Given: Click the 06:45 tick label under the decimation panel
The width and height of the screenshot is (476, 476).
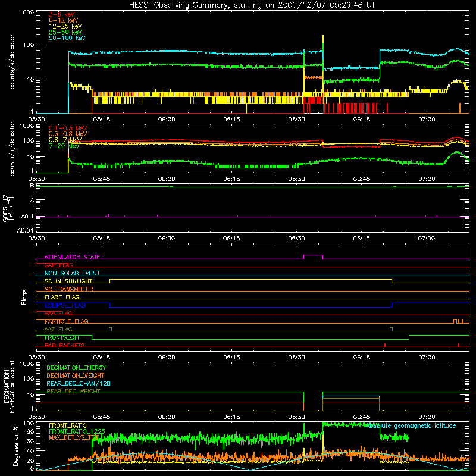Looking at the screenshot, I should (362, 417).
